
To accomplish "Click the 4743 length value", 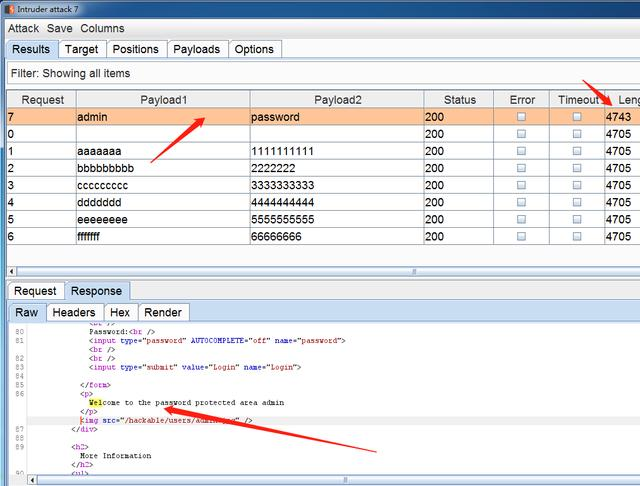I will 618,117.
